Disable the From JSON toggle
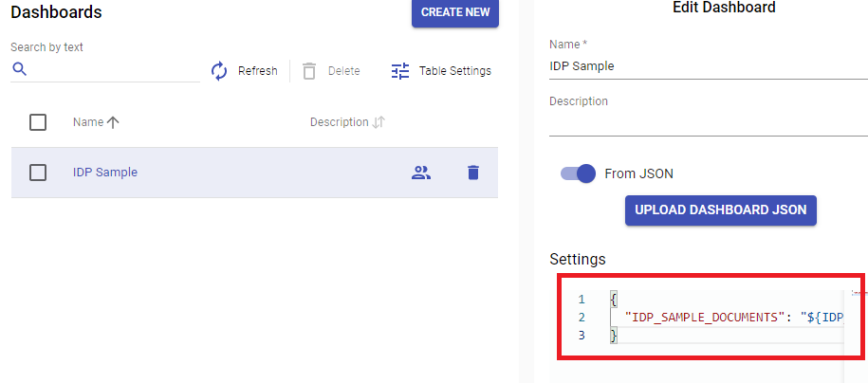 578,173
